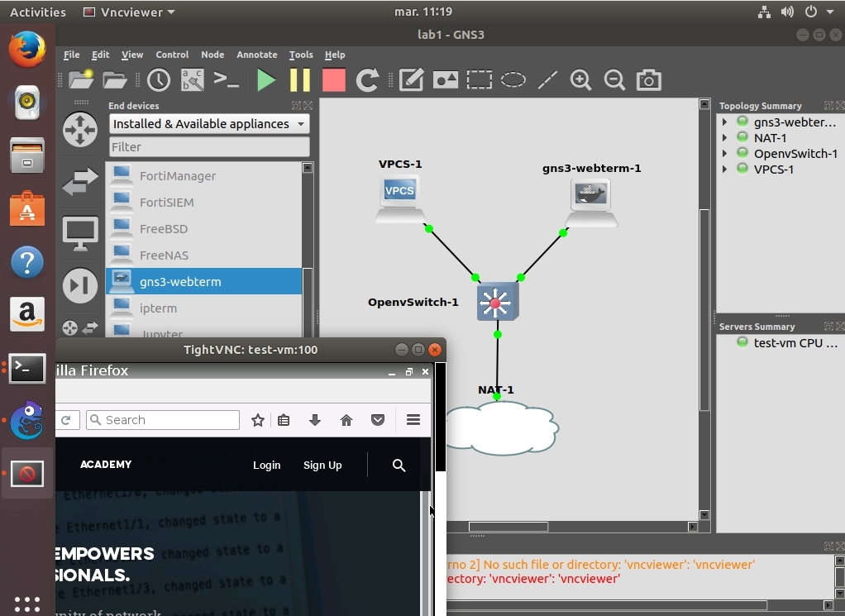The width and height of the screenshot is (845, 616).
Task: Take a screenshot with camera icon
Action: pyautogui.click(x=649, y=79)
